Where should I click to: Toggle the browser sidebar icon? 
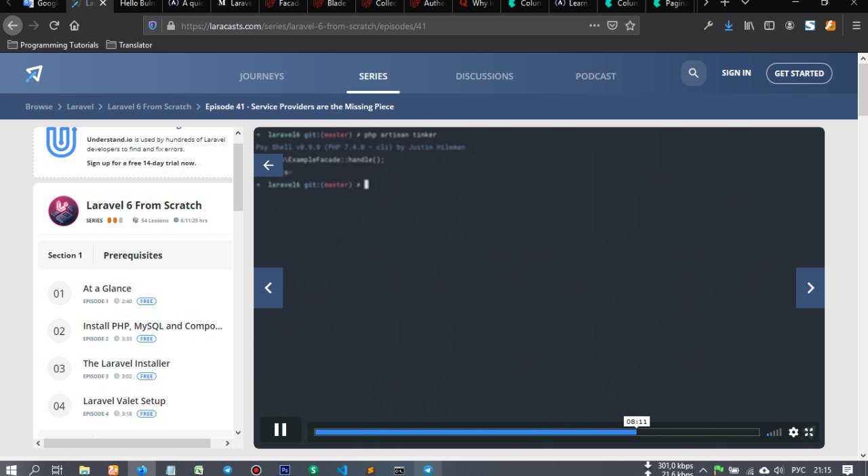coord(770,26)
